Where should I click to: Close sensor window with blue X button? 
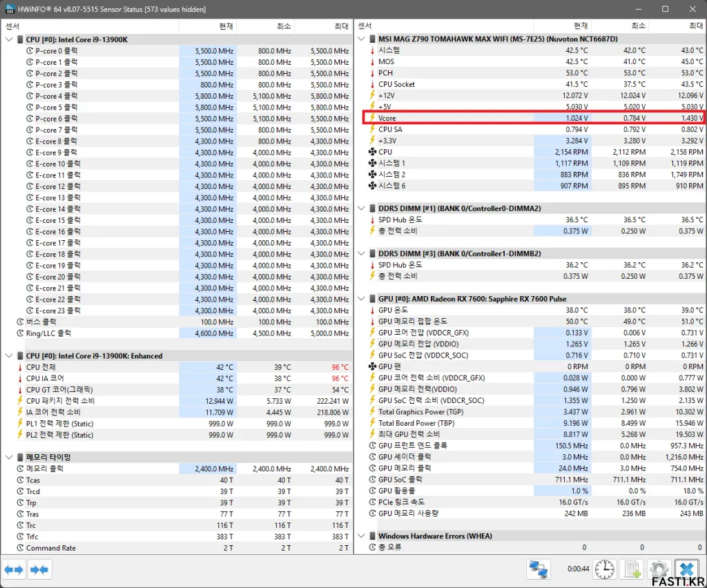coord(687,569)
